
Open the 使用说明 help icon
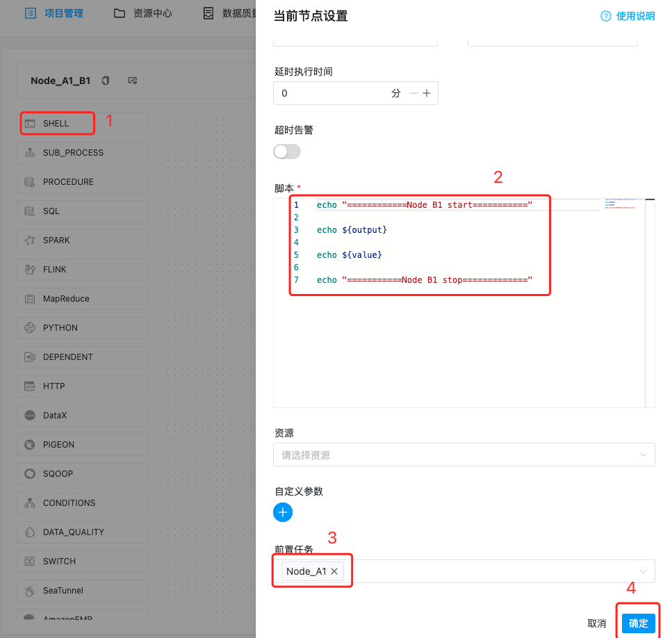coord(605,16)
